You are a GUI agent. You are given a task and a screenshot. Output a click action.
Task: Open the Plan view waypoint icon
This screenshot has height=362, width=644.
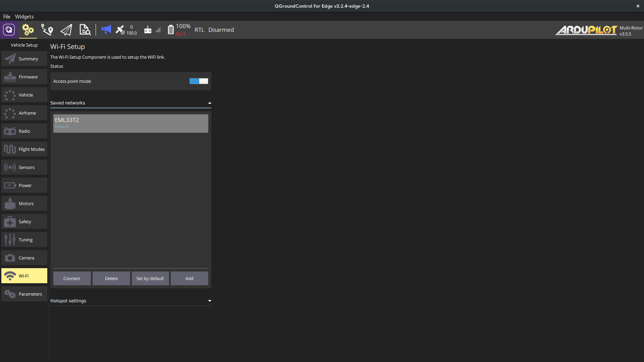[47, 30]
